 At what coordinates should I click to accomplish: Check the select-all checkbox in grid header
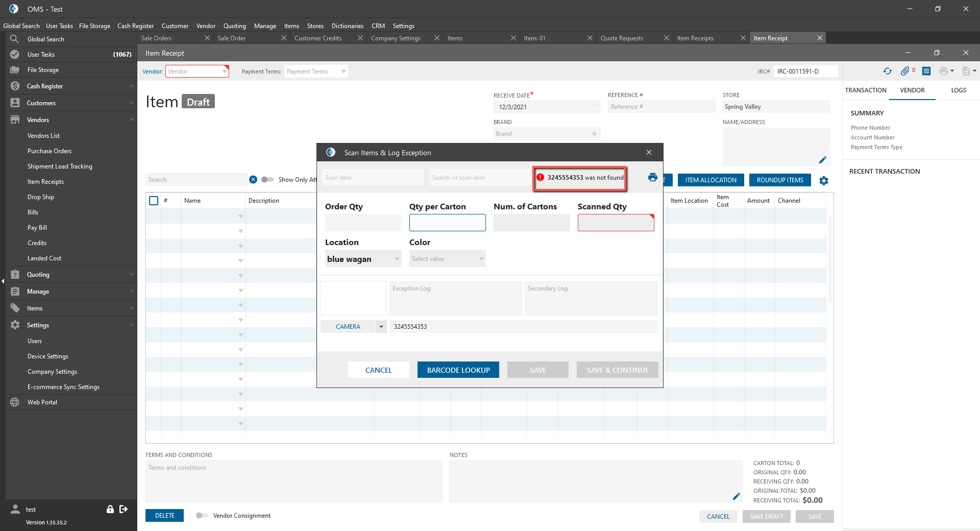tap(154, 201)
